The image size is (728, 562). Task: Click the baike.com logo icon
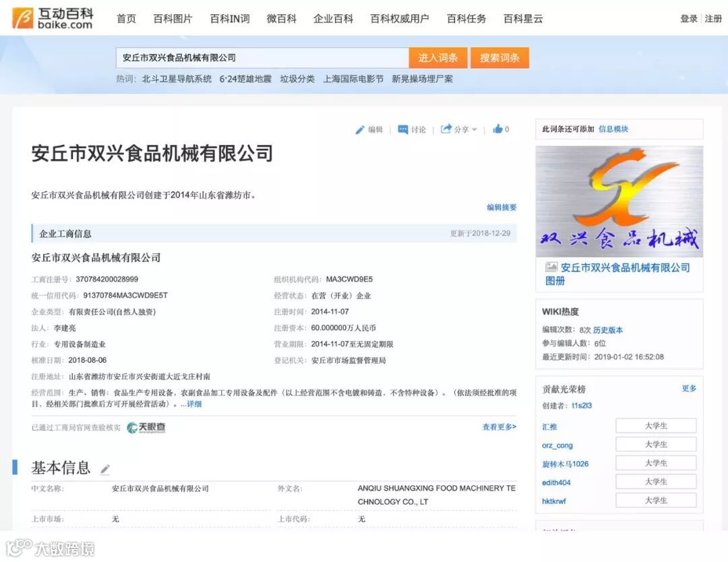[x=23, y=18]
